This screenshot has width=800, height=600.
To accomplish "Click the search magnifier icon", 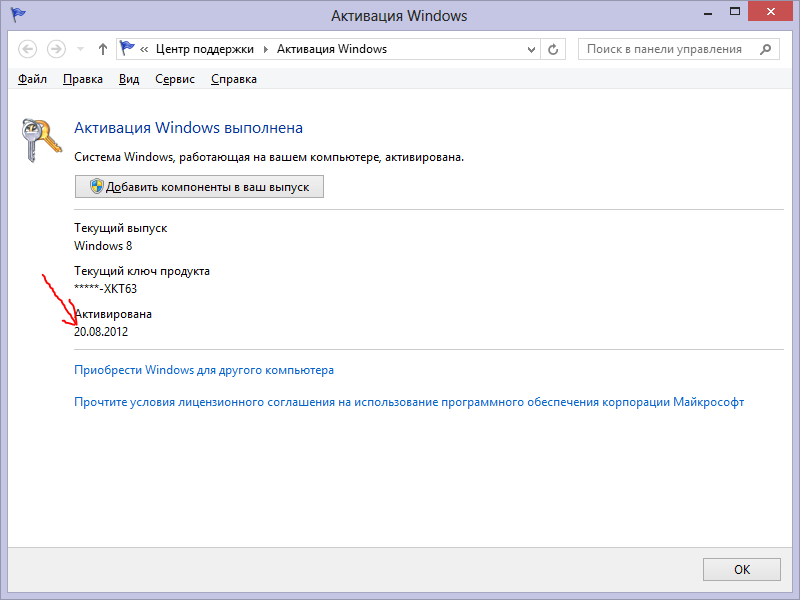I will (765, 49).
